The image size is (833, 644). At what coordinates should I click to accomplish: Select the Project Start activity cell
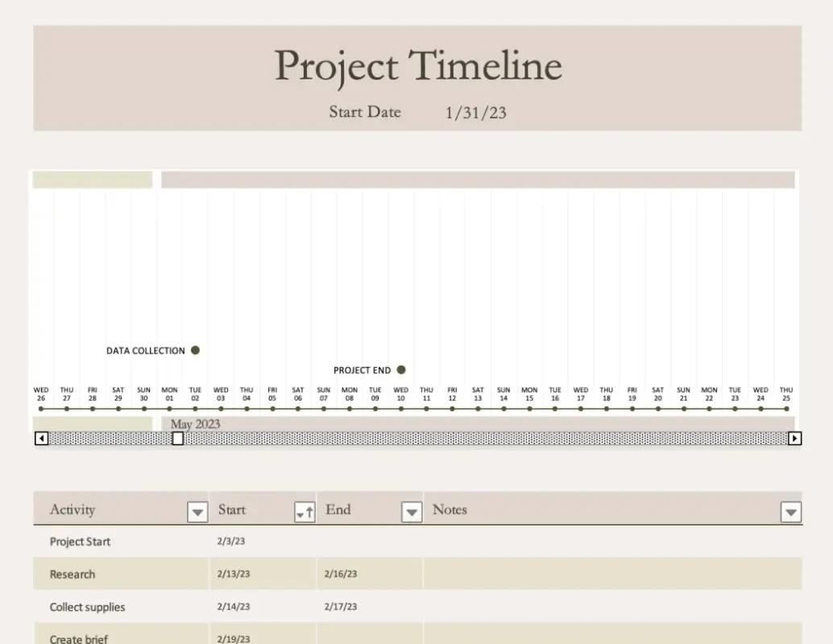point(121,542)
